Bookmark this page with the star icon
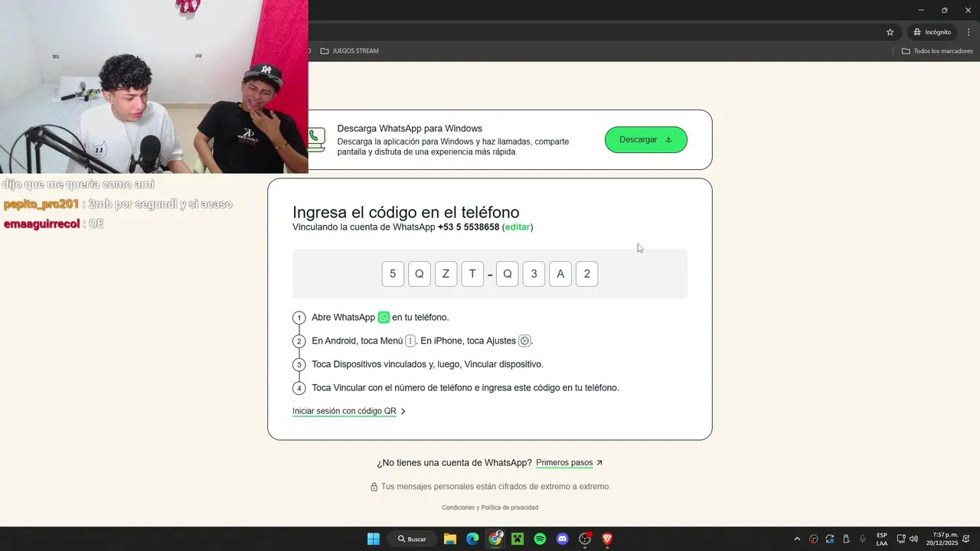 [890, 32]
